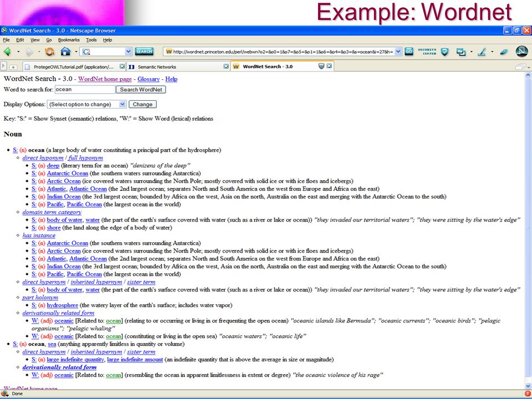Close the WordNet Search - 3.0 tab
Viewport: 532px width, 399px height.
[329, 66]
